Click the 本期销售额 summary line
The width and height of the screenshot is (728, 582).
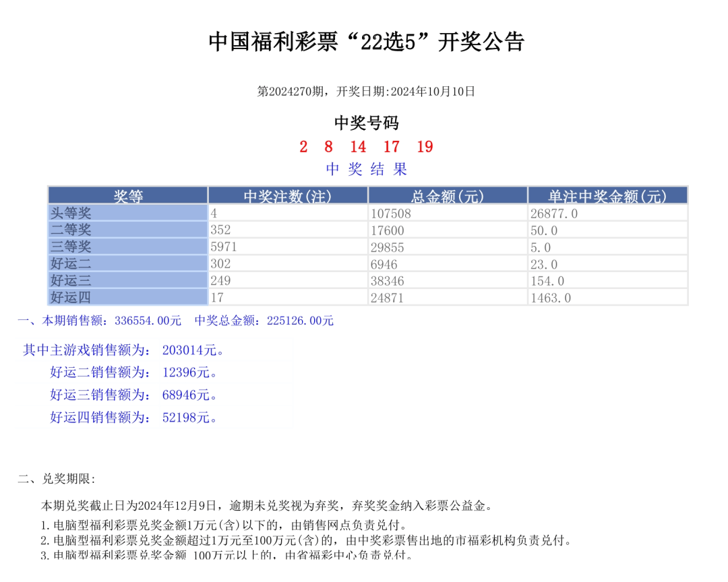175,321
